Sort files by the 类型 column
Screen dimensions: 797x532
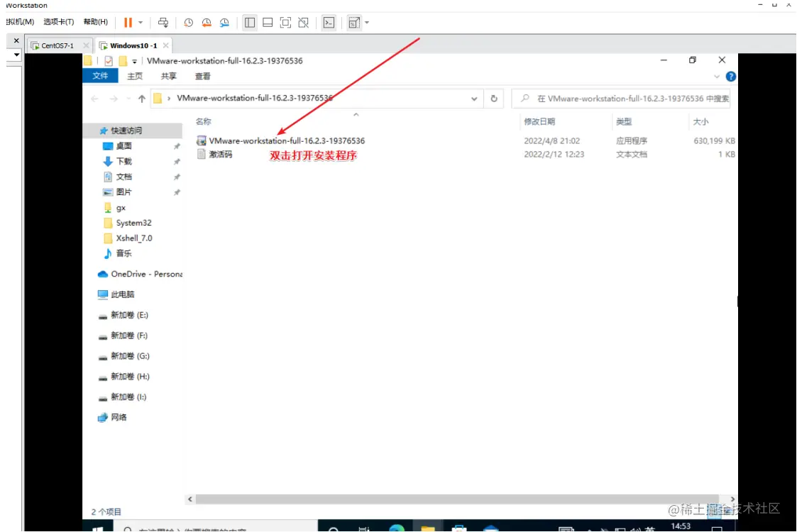[x=624, y=121]
